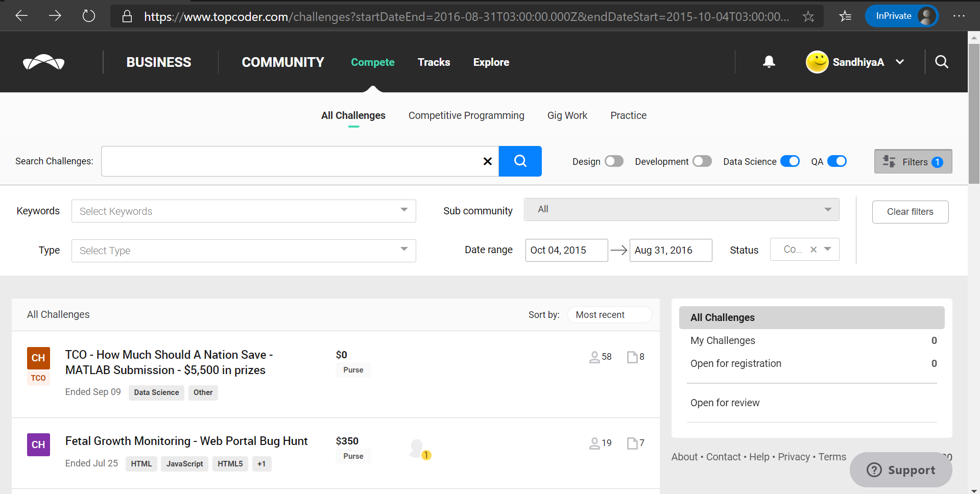
Task: Open the COMMUNITY menu
Action: point(283,62)
